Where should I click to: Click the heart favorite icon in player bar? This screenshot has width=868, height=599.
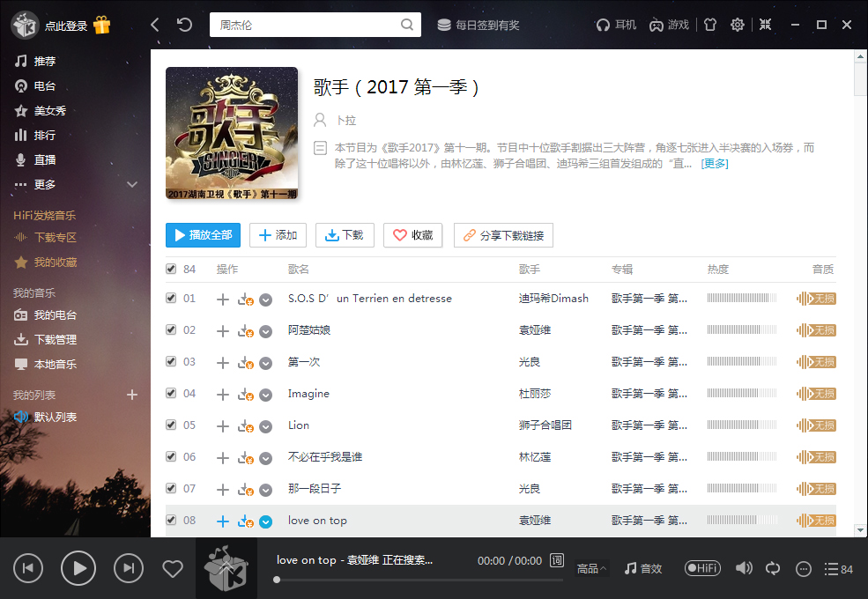(x=173, y=569)
